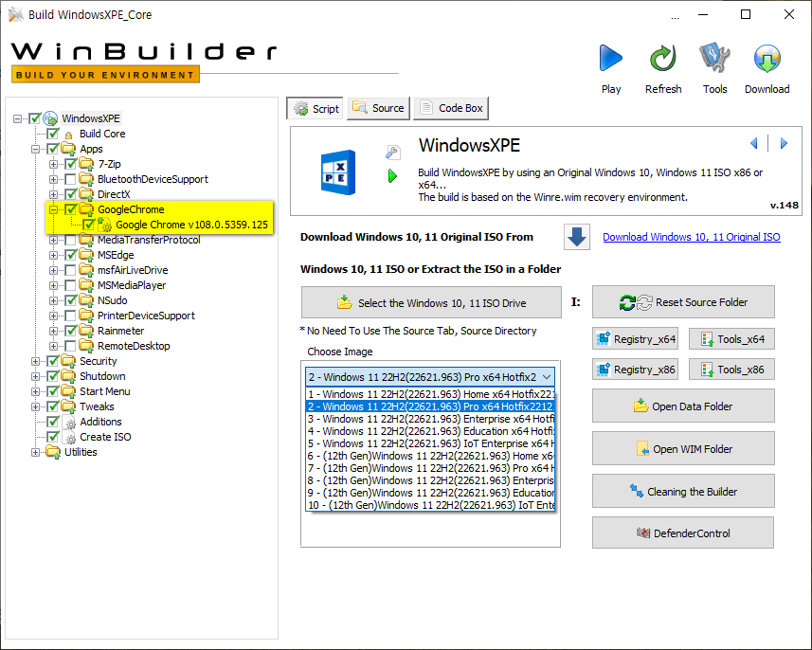
Task: Click the Play build icon
Action: (x=611, y=58)
